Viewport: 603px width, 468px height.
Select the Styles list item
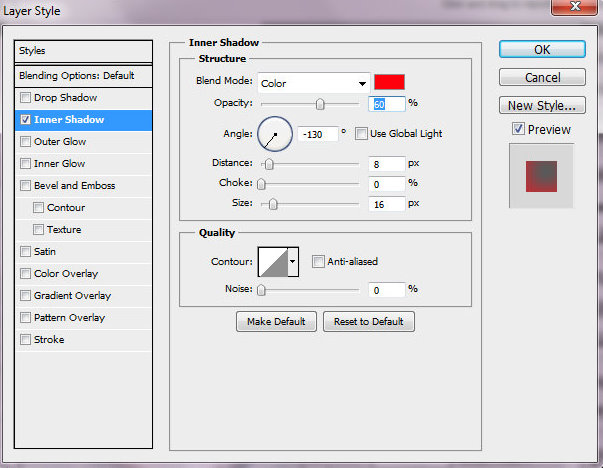click(83, 51)
